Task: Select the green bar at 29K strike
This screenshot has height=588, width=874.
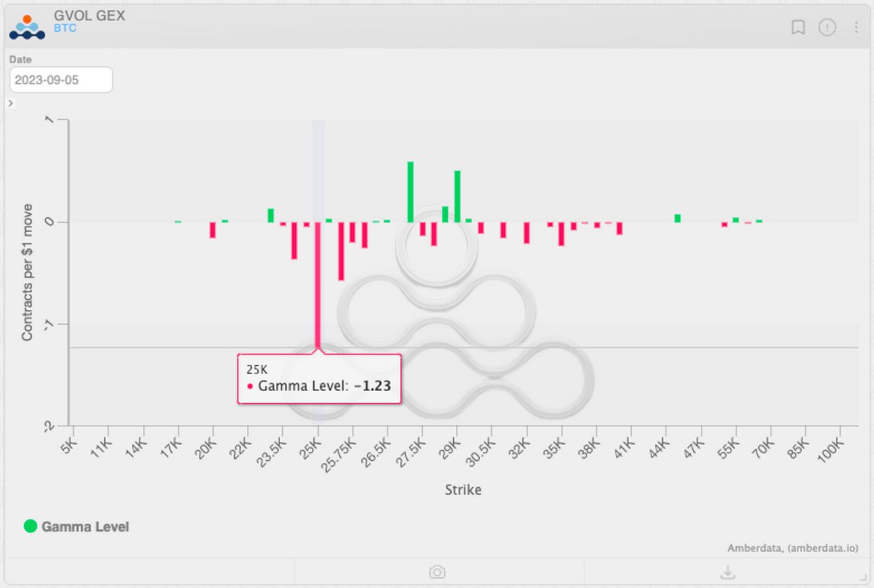Action: 457,196
